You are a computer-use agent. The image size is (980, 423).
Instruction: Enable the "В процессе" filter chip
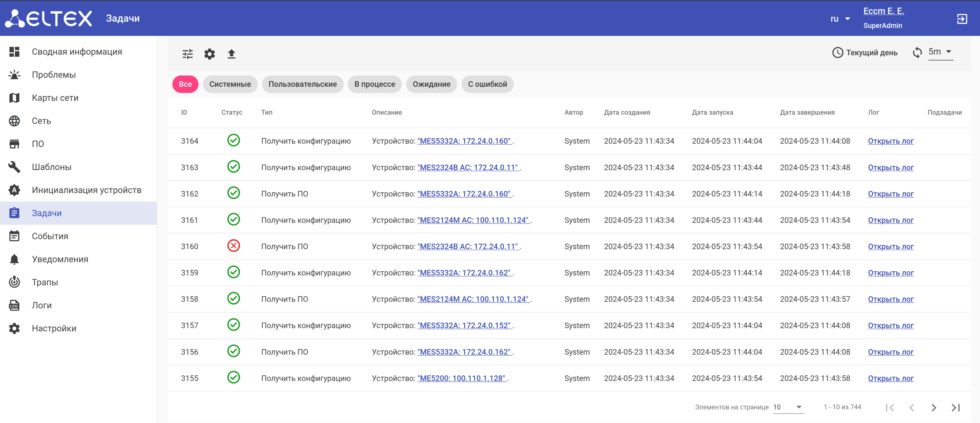(x=374, y=84)
